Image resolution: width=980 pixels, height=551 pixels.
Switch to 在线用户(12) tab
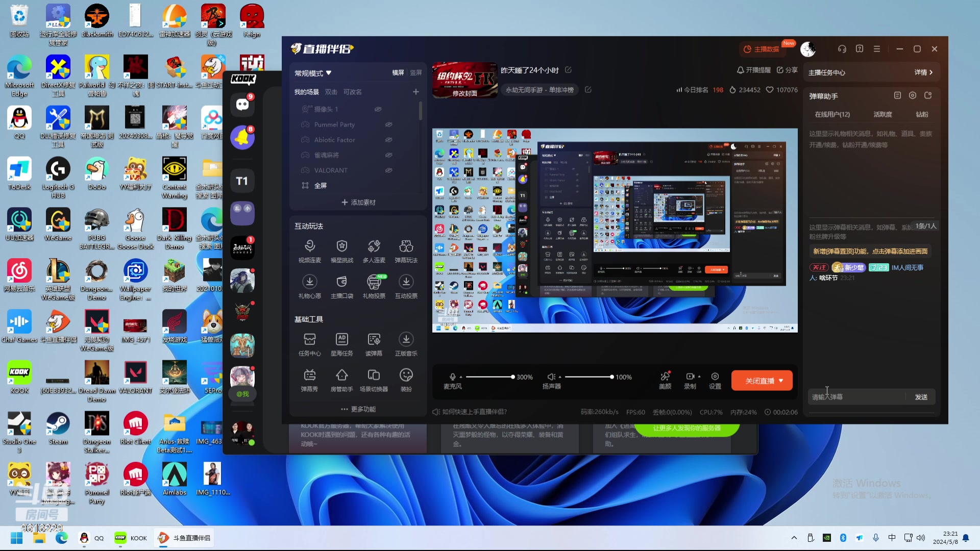[832, 114]
